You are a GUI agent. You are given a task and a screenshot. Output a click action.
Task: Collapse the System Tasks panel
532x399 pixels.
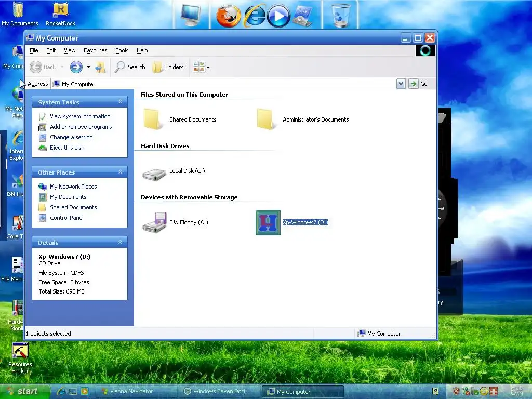pyautogui.click(x=120, y=102)
